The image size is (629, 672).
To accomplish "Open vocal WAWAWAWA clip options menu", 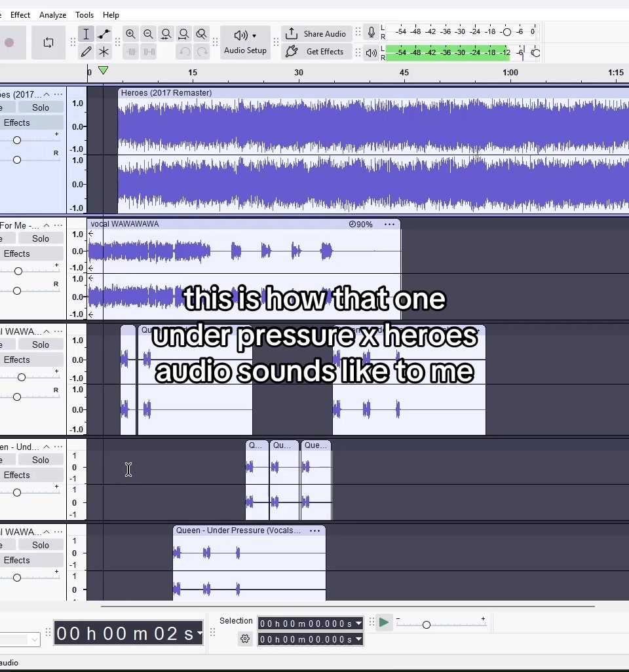I will tap(389, 224).
